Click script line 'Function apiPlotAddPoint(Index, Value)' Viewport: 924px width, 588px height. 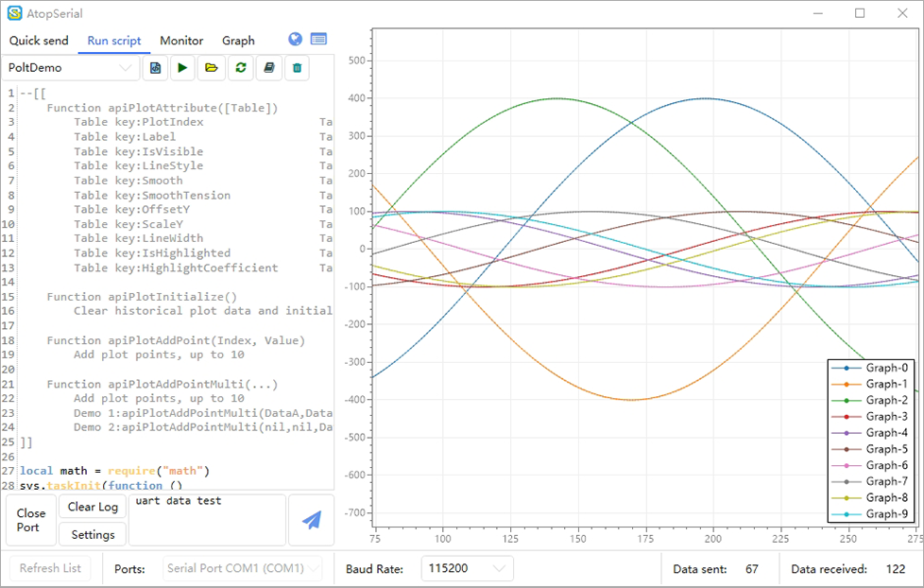point(176,340)
